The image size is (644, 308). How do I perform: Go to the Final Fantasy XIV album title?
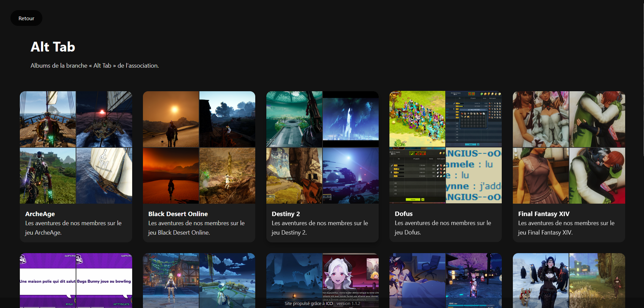coord(543,214)
